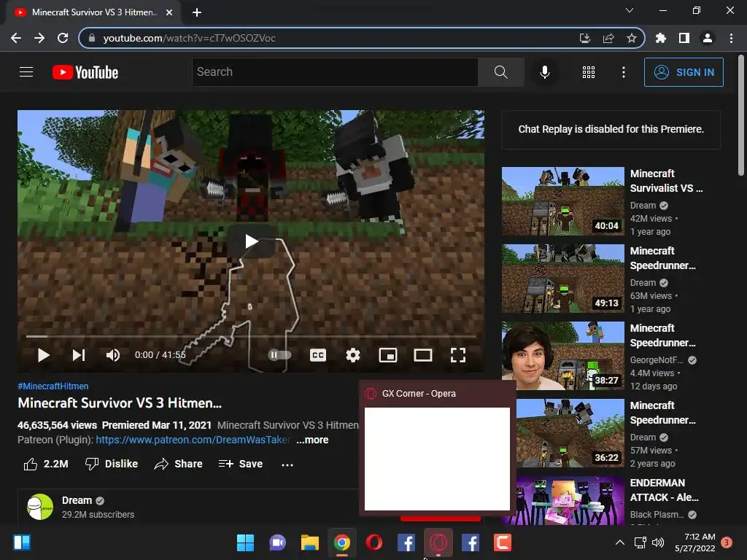The width and height of the screenshot is (747, 560).
Task: Open a new Chrome tab
Action: (x=197, y=12)
